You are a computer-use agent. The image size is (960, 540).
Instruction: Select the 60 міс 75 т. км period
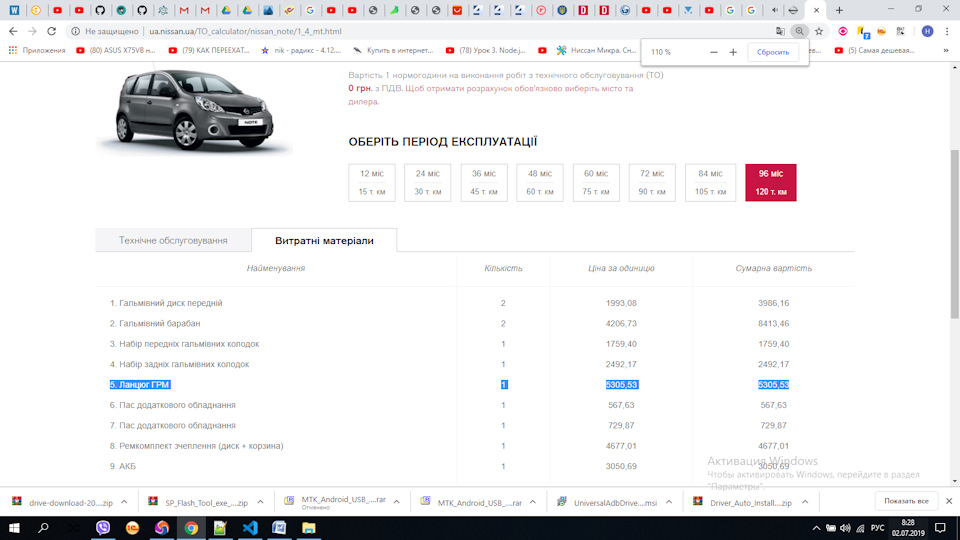[596, 182]
